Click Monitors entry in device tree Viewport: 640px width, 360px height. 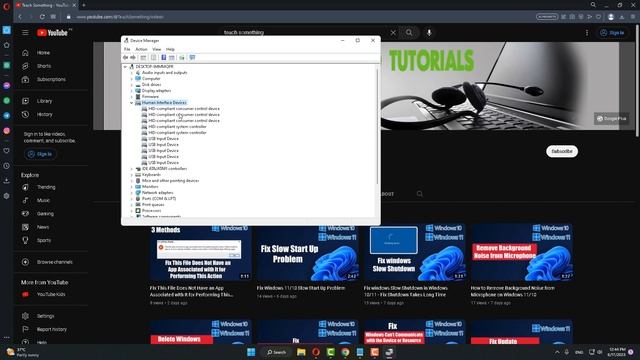point(150,187)
